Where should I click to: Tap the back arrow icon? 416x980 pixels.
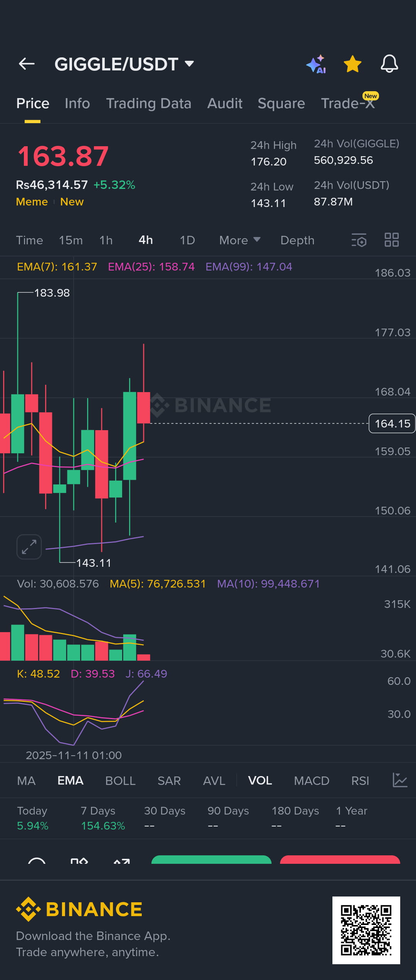pyautogui.click(x=27, y=64)
